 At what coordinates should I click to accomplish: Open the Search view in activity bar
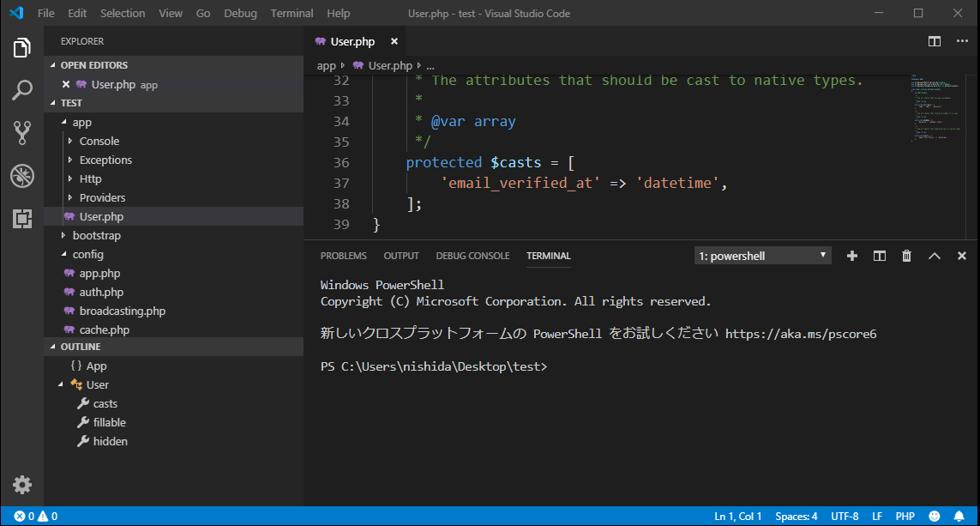pyautogui.click(x=22, y=90)
